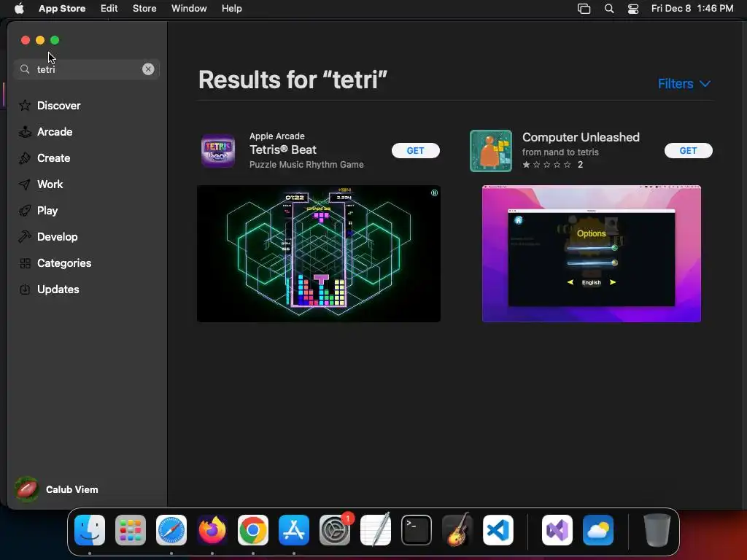Open the Edit menu

tap(109, 8)
